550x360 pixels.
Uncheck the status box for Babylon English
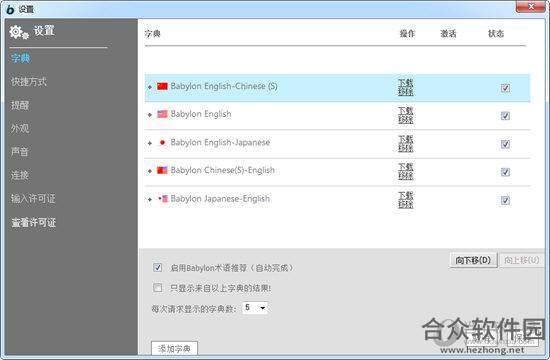coord(505,116)
